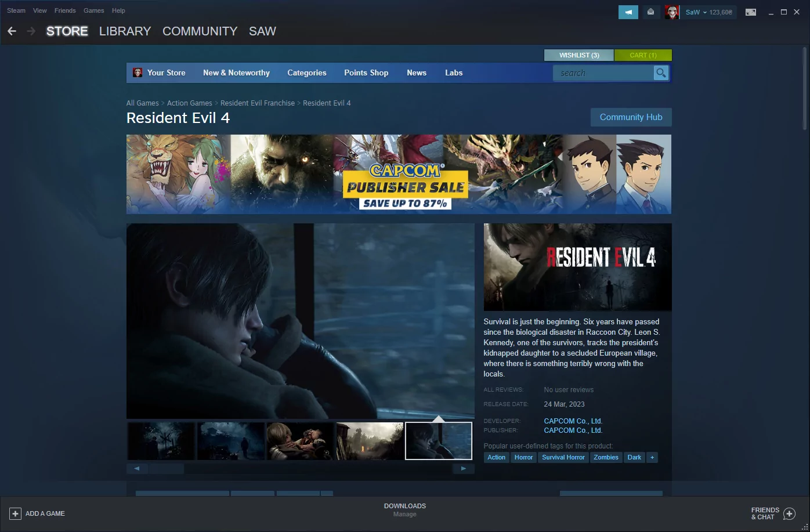The image size is (810, 532).
Task: Select the highlighted fifth thumbnail
Action: pyautogui.click(x=439, y=441)
